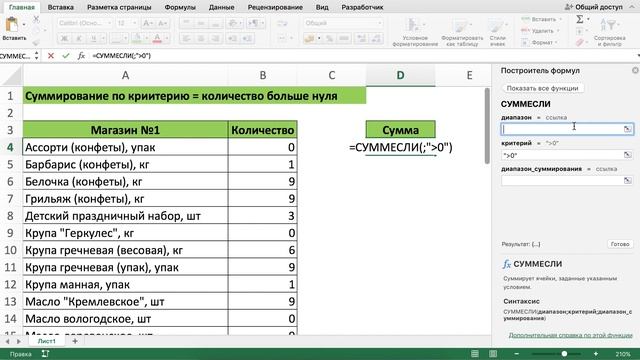640x360 pixels.
Task: Toggle italic (К) formatting
Action: tap(79, 38)
